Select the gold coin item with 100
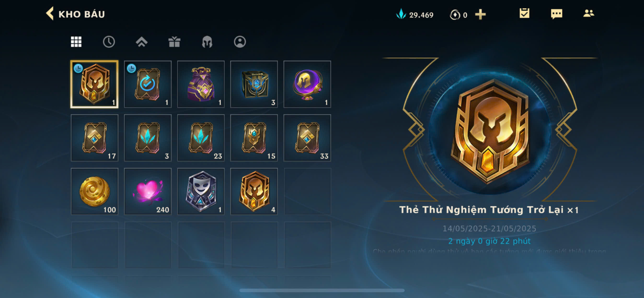Viewport: 644px width, 298px height. [x=94, y=191]
